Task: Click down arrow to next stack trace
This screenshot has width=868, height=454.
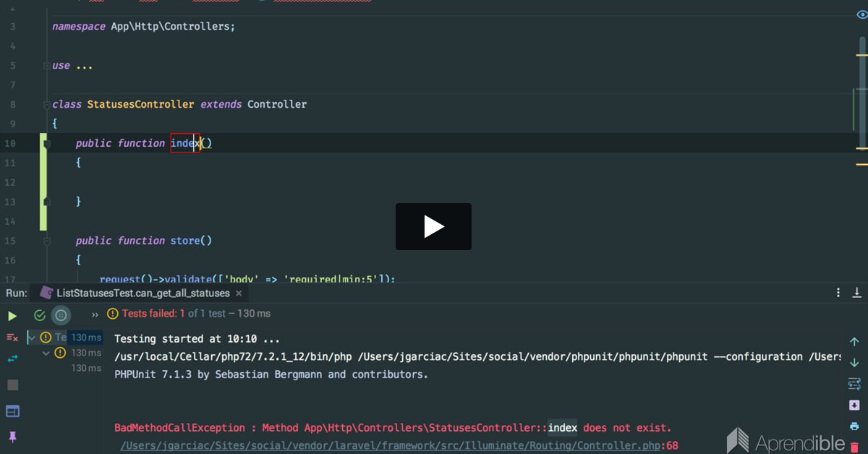Action: point(854,362)
